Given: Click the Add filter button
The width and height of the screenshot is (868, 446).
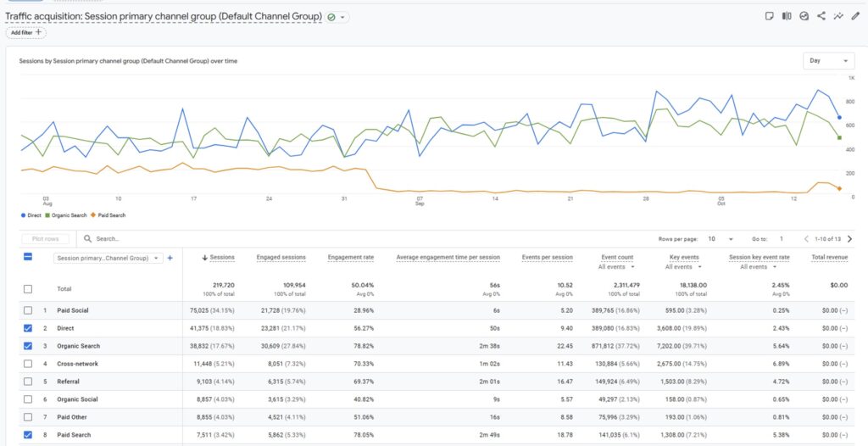Looking at the screenshot, I should tap(26, 32).
